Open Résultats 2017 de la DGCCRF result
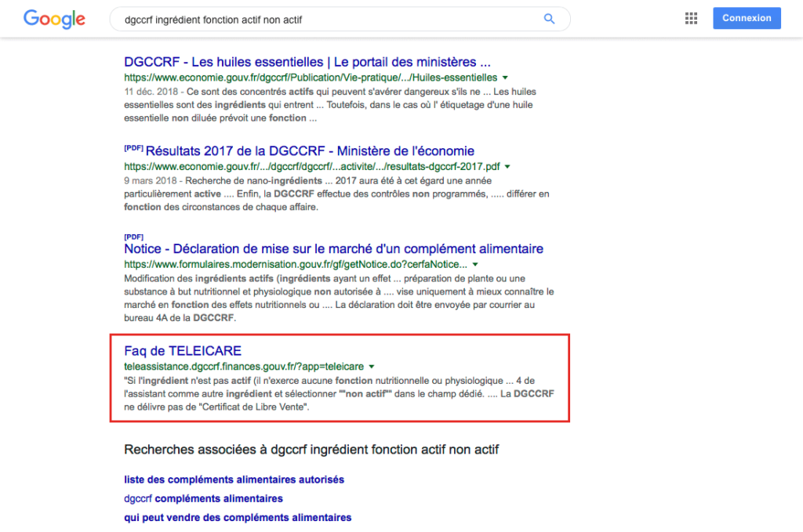The width and height of the screenshot is (803, 532). coord(310,151)
